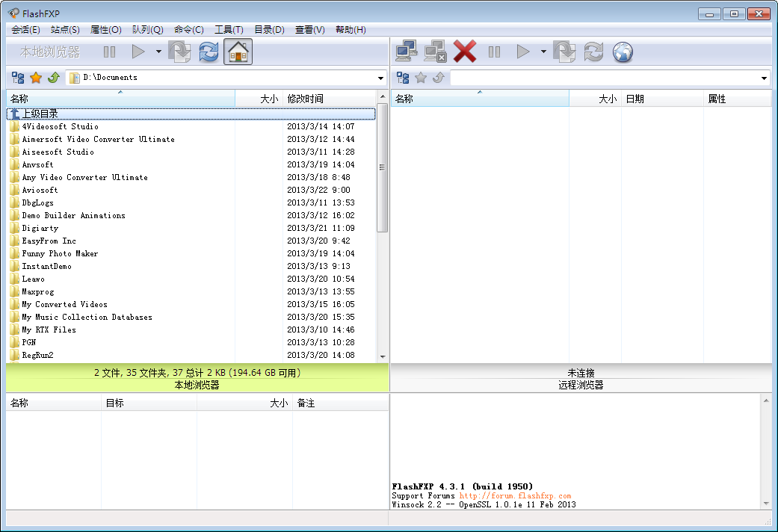Open the 查看(V) menu
This screenshot has width=778, height=532.
click(x=309, y=30)
